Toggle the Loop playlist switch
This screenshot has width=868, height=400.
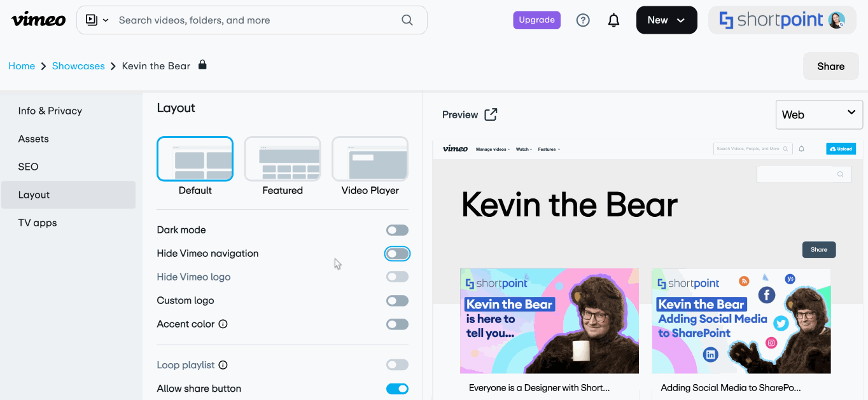point(397,365)
